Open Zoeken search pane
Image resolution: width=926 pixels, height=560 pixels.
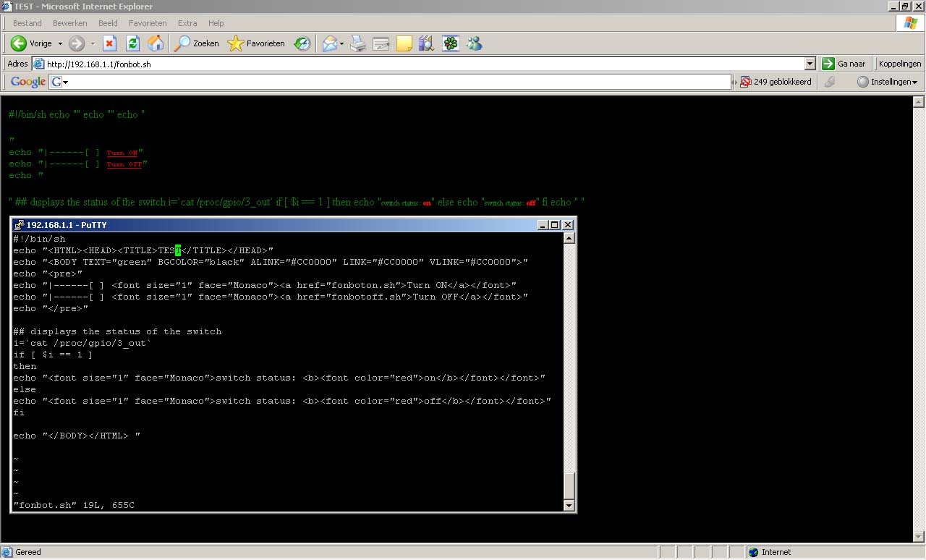point(197,43)
